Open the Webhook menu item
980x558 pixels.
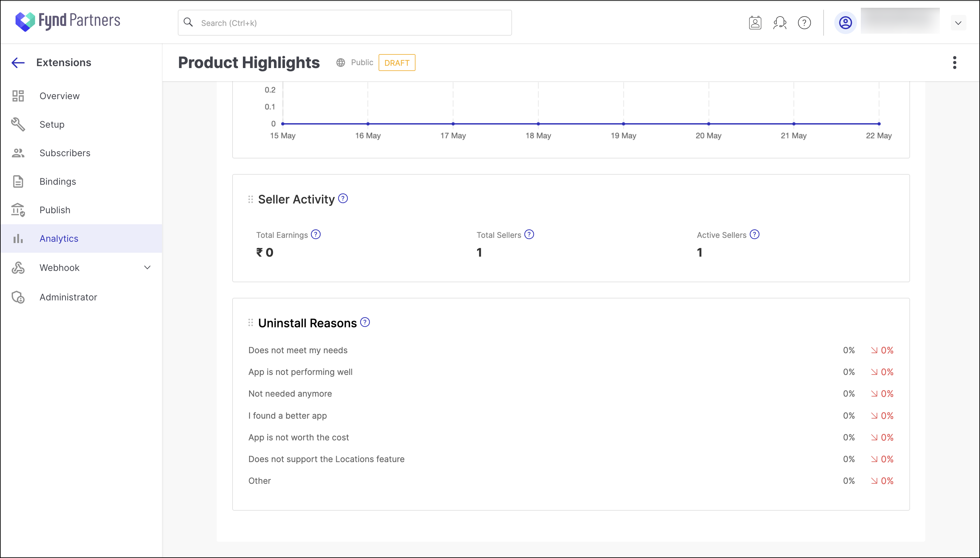[81, 268]
